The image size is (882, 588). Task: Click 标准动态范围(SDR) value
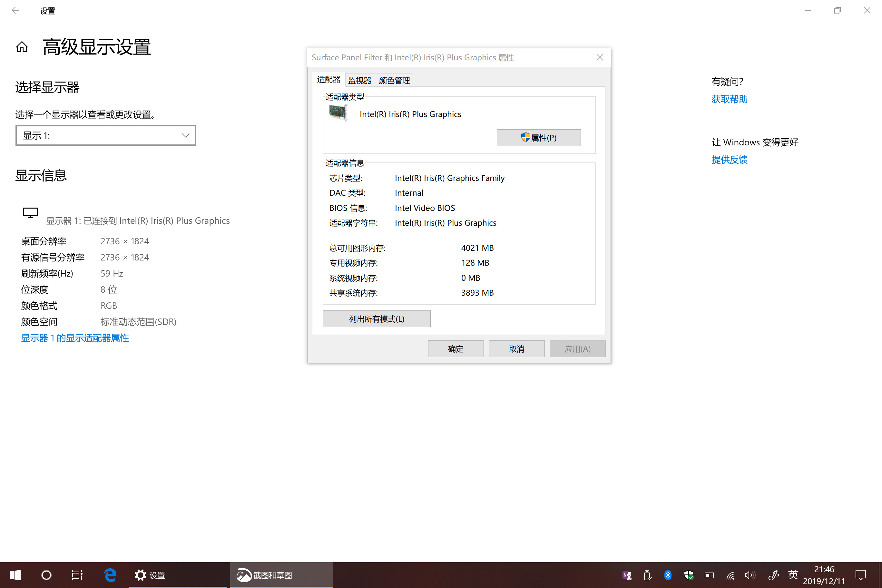tap(138, 322)
